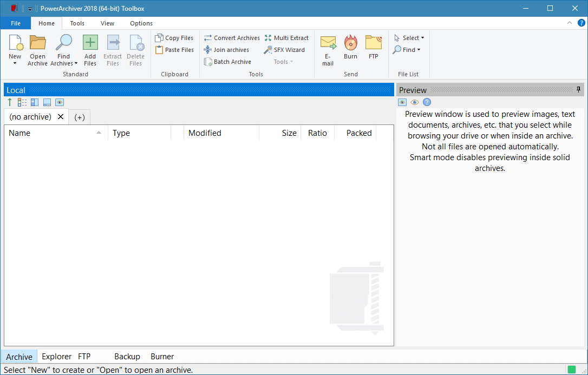Click the ribbon help icon
Viewport: 588px width, 375px height.
click(582, 23)
